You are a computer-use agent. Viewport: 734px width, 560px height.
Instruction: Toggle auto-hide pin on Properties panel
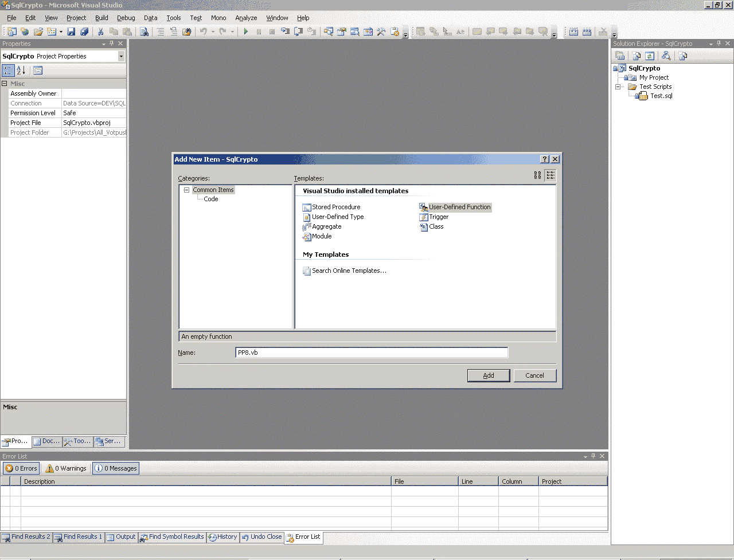click(x=112, y=44)
